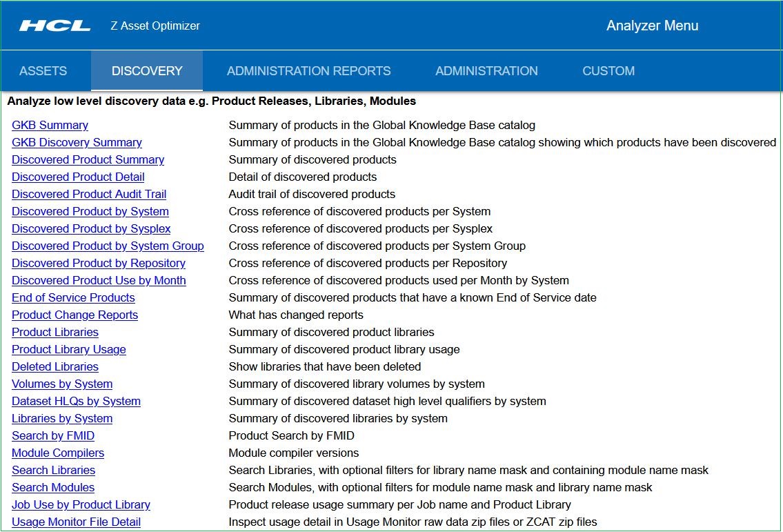This screenshot has height=532, width=783.
Task: Open the GKB Summary report
Action: pos(50,125)
